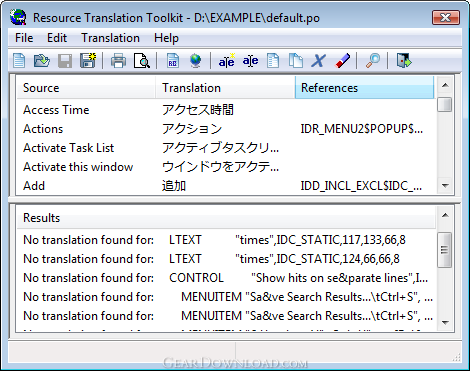Click reference "IDR_MENU2$POPUP$..."

click(362, 129)
